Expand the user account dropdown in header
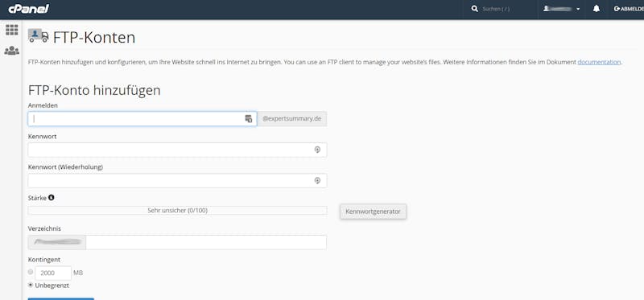Image resolution: width=644 pixels, height=300 pixels. 561,9
